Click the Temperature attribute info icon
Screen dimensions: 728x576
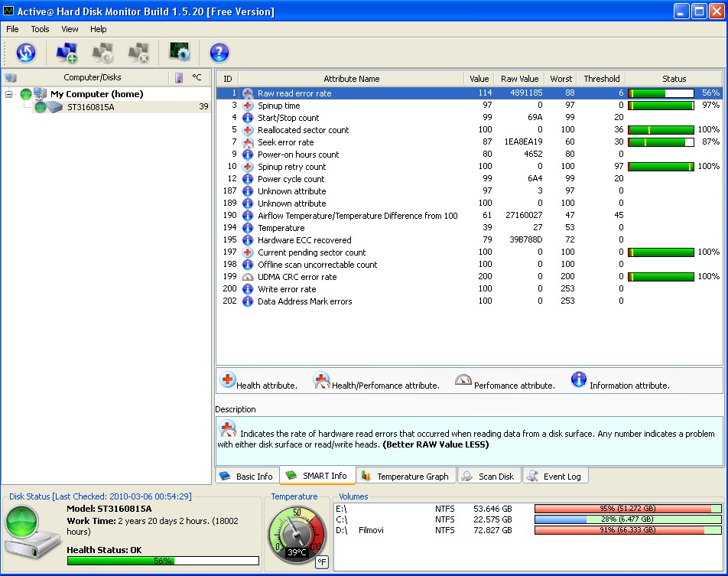point(248,228)
